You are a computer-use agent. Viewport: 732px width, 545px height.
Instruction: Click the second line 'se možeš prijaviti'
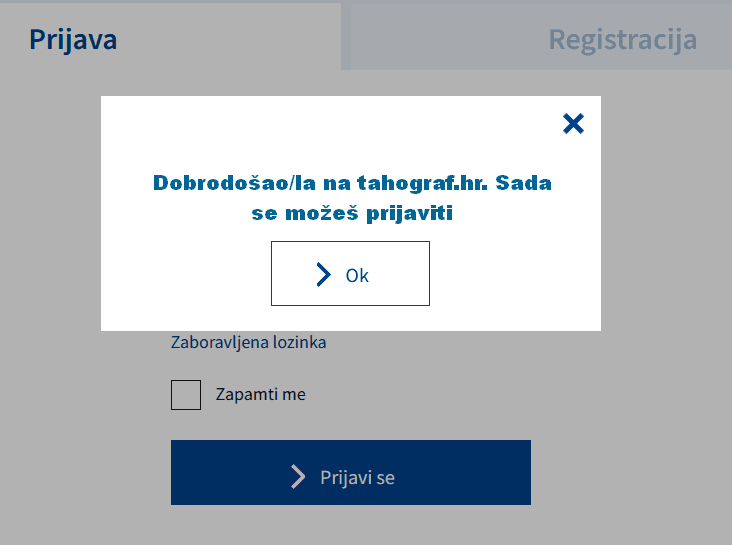[352, 212]
